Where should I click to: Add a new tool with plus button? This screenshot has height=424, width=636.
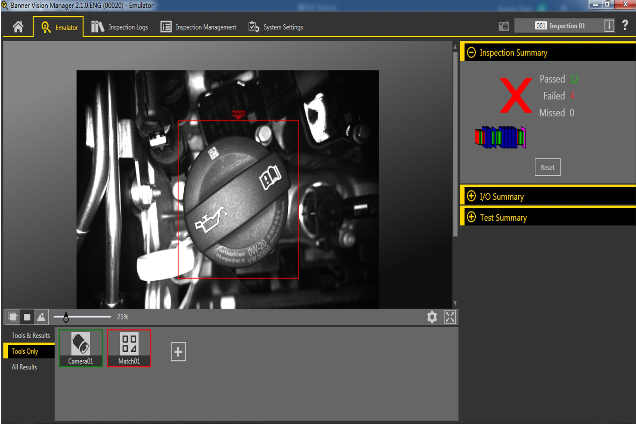point(178,351)
